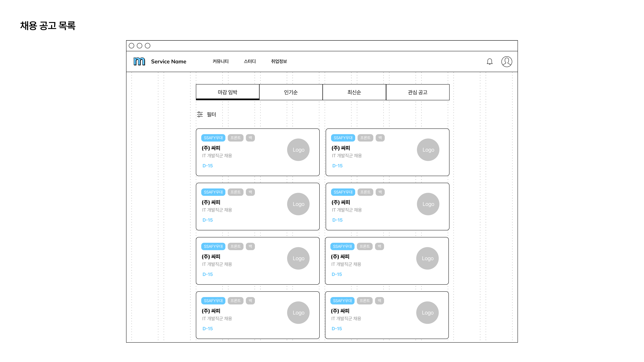Select the 마감 임박 tab
This screenshot has width=644, height=362.
[x=228, y=92]
